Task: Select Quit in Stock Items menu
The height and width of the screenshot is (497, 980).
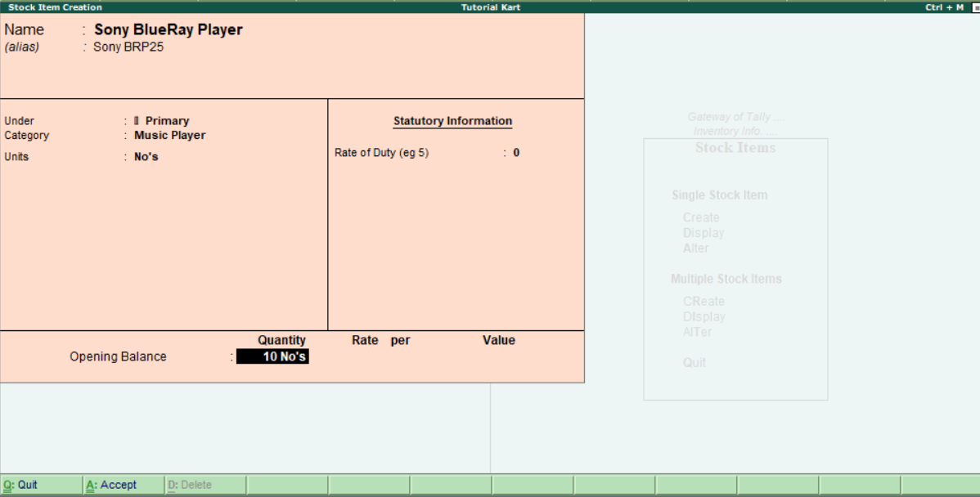Action: pyautogui.click(x=695, y=363)
